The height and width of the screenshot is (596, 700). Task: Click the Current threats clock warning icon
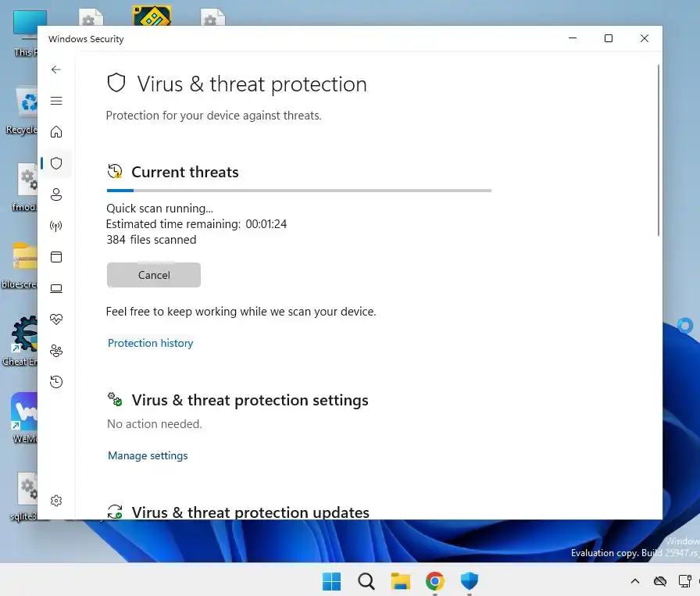tap(115, 171)
